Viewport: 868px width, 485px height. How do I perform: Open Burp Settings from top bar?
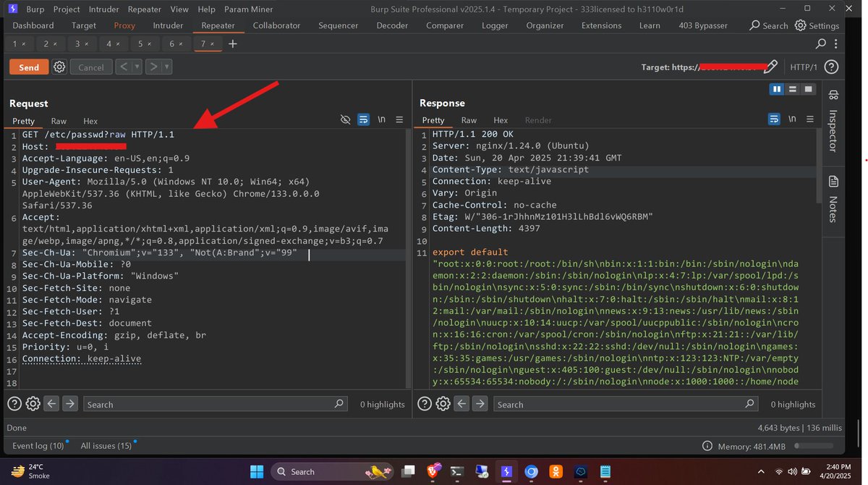(x=817, y=25)
